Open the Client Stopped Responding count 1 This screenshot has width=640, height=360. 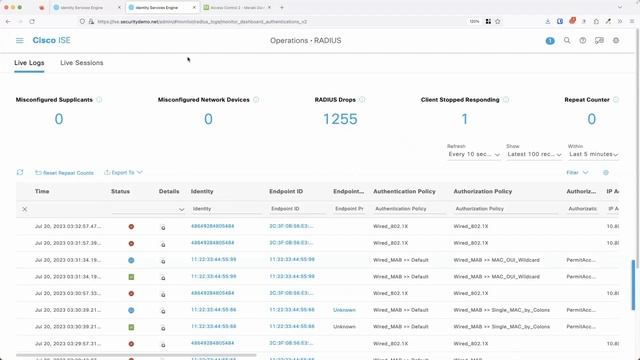click(x=464, y=119)
